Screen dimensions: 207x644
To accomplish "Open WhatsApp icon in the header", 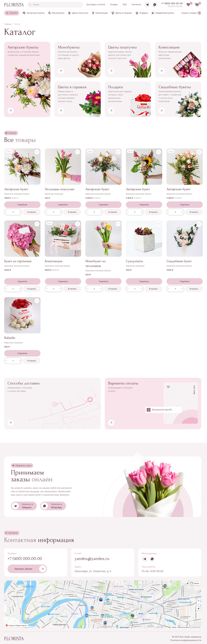I will [x=155, y=5].
